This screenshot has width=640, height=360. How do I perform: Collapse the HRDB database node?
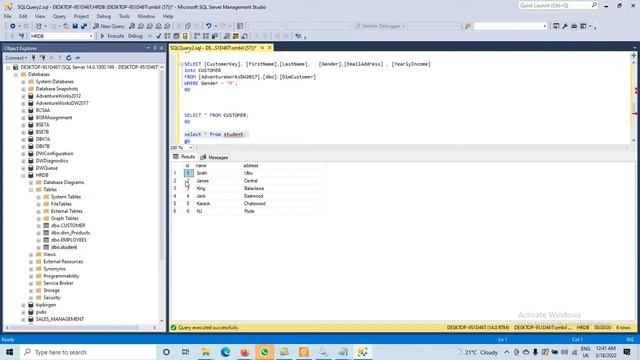[x=23, y=175]
